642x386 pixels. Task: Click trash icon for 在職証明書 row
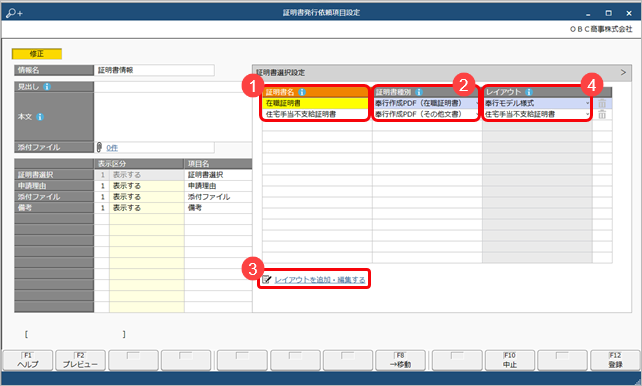pyautogui.click(x=602, y=104)
